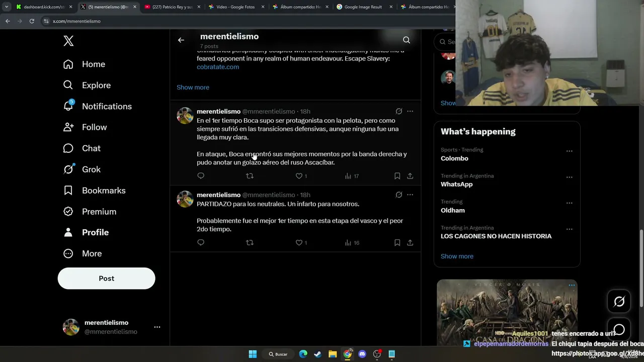Click the Post button
644x362 pixels.
[106, 278]
